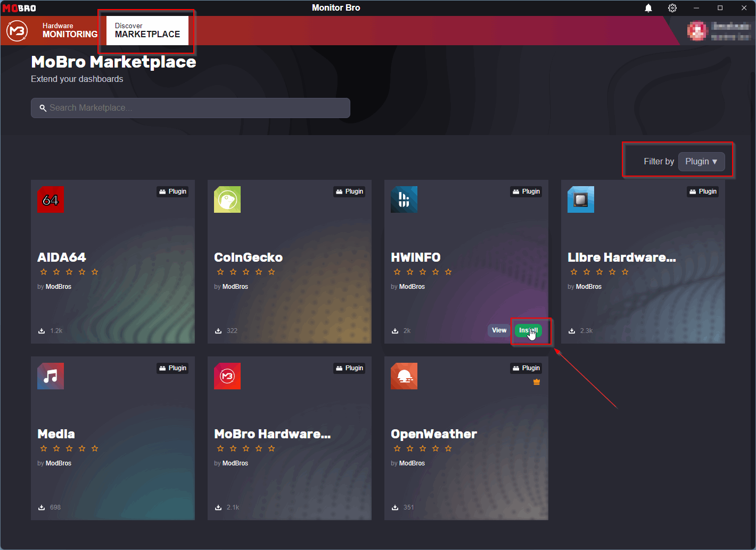The image size is (756, 550).
Task: Click the CoinGecko plugin icon
Action: [227, 199]
